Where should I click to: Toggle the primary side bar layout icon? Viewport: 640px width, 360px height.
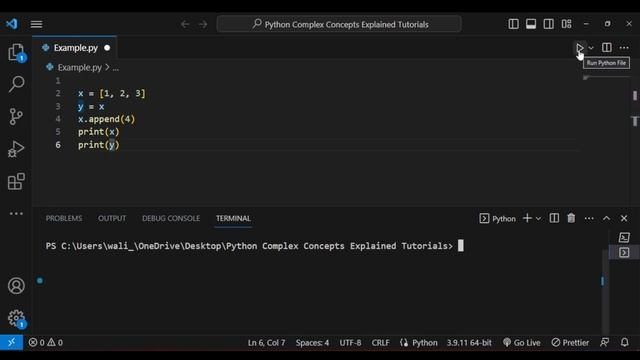513,24
